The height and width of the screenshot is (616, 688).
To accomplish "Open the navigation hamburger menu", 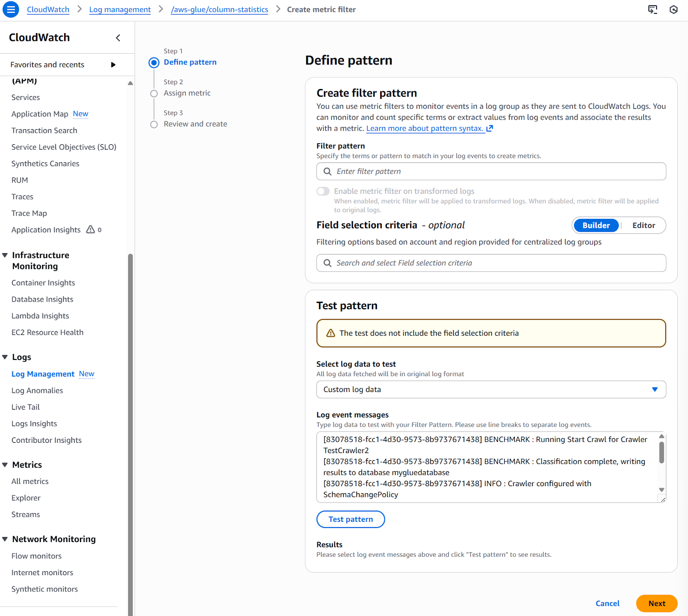I will pyautogui.click(x=11, y=9).
